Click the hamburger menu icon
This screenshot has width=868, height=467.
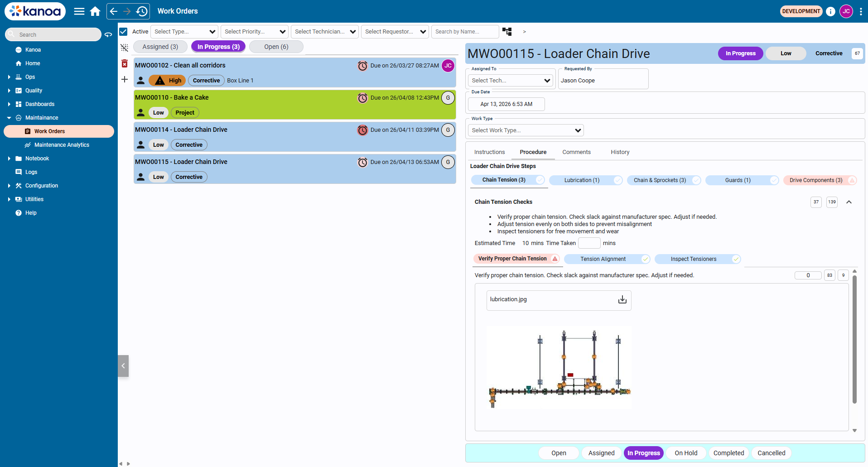click(79, 11)
